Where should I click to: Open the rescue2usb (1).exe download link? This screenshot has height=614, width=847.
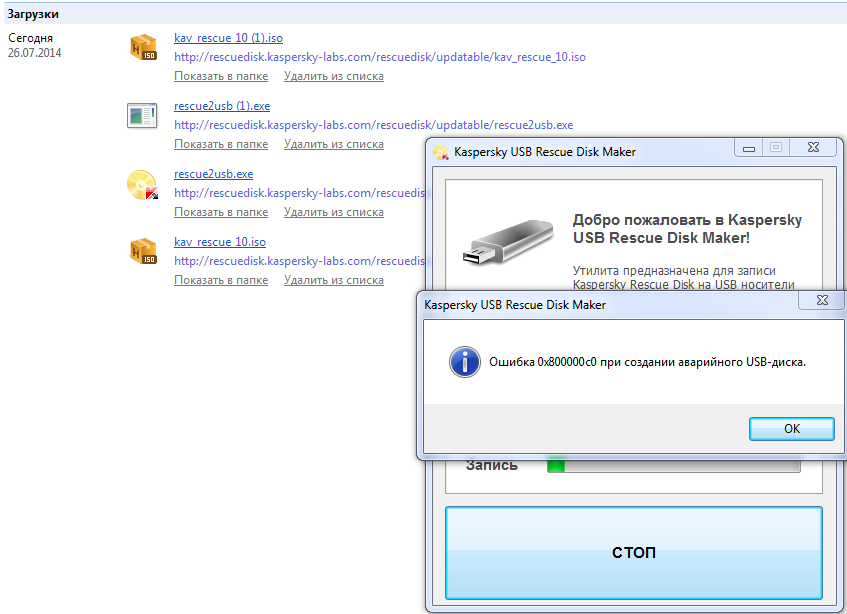[222, 106]
